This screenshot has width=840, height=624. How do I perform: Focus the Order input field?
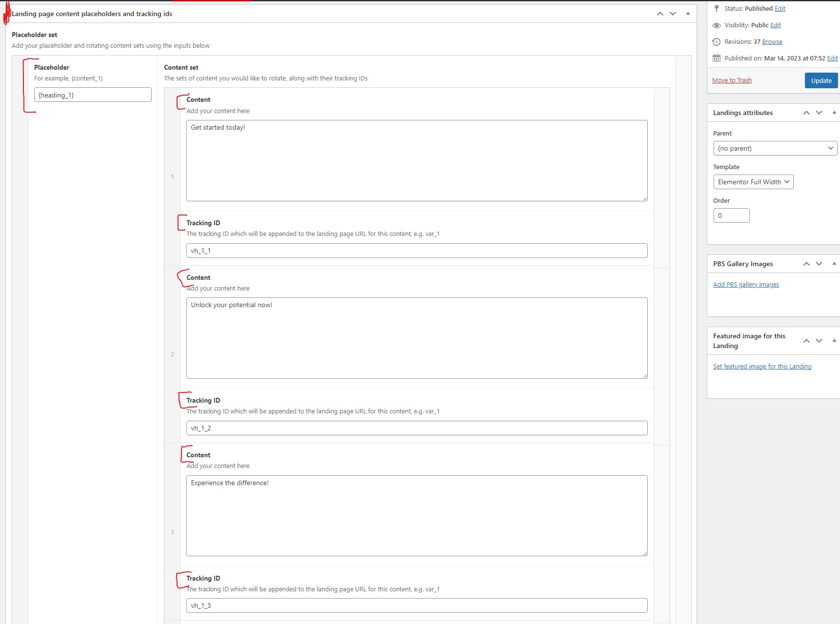(731, 215)
